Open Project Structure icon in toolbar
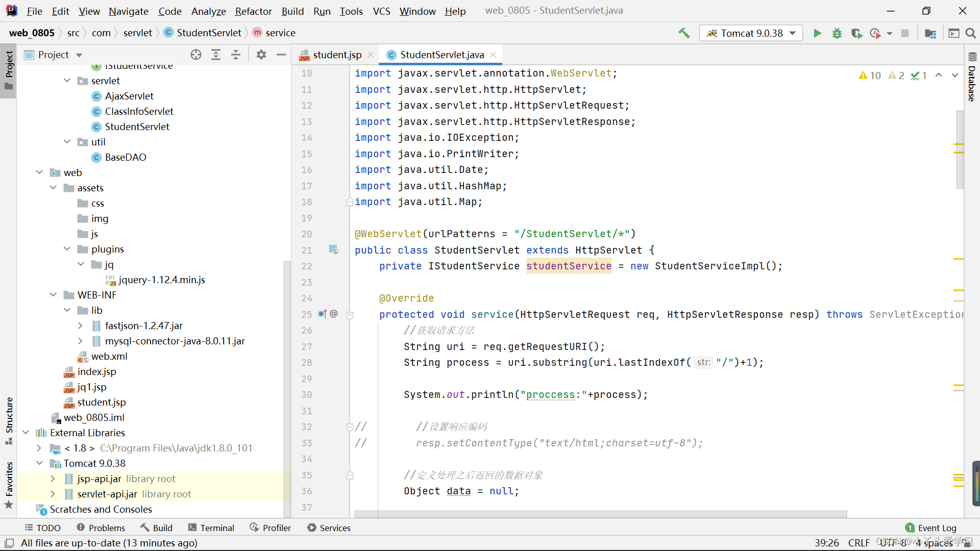 pyautogui.click(x=930, y=33)
